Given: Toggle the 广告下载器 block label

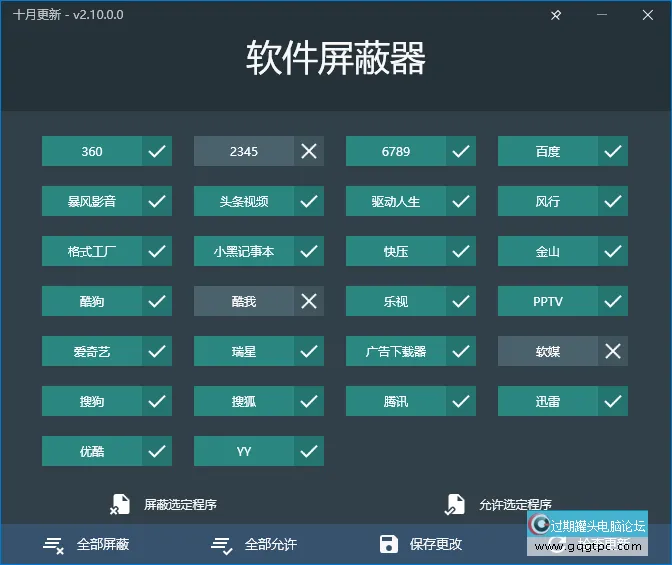Looking at the screenshot, I should (x=396, y=351).
